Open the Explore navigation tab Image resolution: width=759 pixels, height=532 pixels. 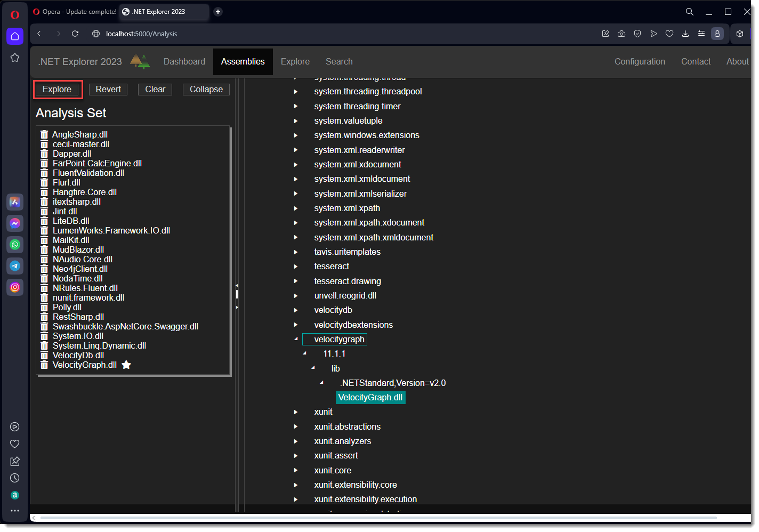295,61
